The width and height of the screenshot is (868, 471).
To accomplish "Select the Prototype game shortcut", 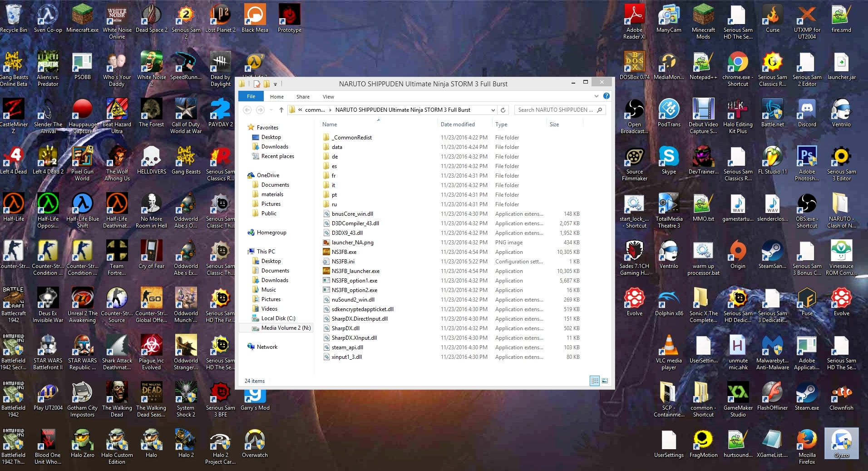I will click(x=290, y=18).
